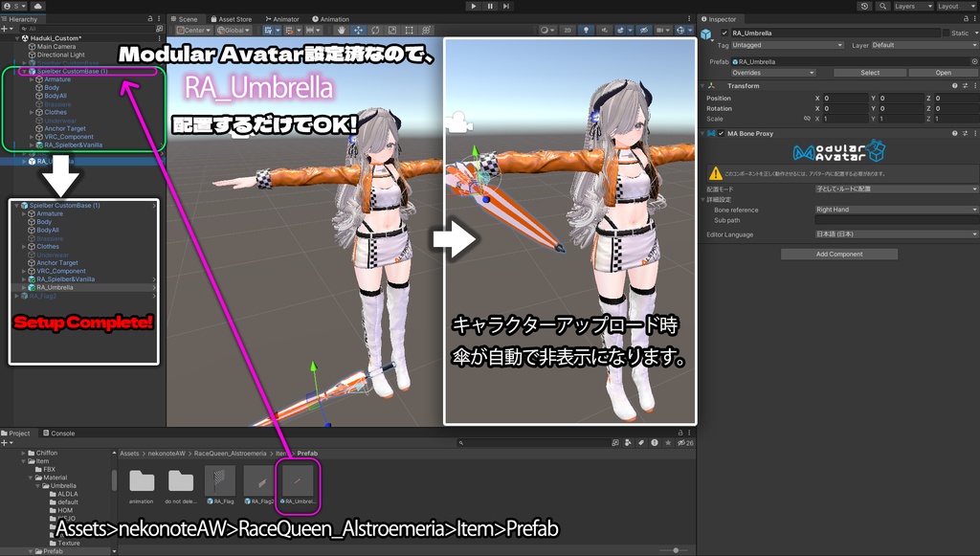
Task: Open the Bone reference Right Hand dropdown
Action: [896, 210]
